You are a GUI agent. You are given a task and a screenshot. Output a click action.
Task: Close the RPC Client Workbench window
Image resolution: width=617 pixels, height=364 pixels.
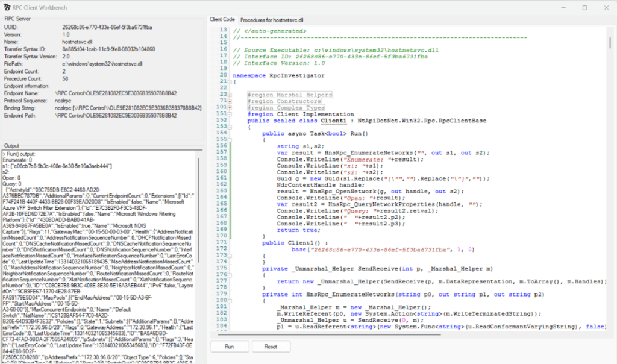[605, 7]
